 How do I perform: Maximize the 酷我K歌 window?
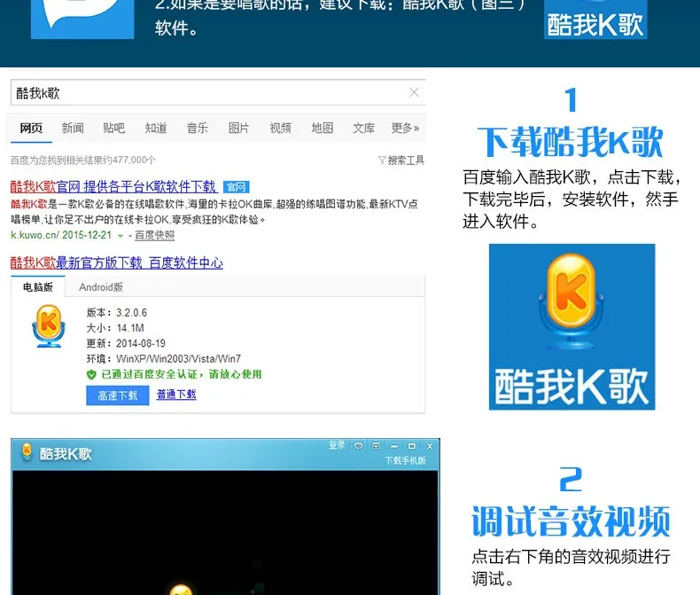[412, 446]
